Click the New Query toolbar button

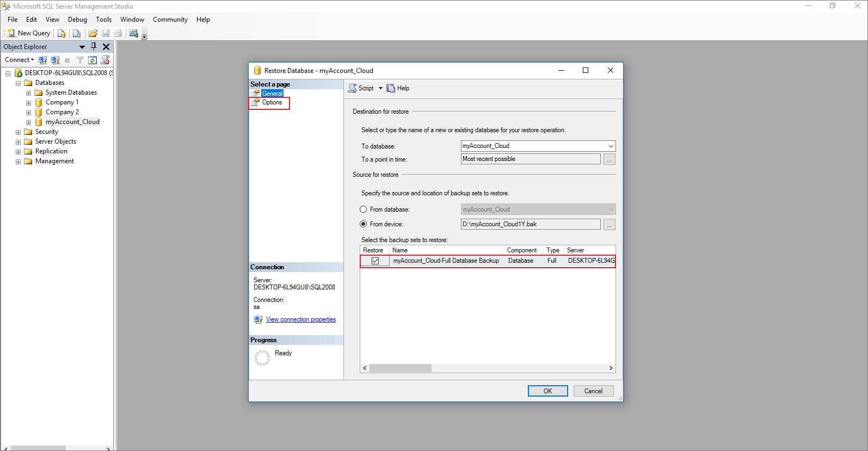pyautogui.click(x=29, y=33)
